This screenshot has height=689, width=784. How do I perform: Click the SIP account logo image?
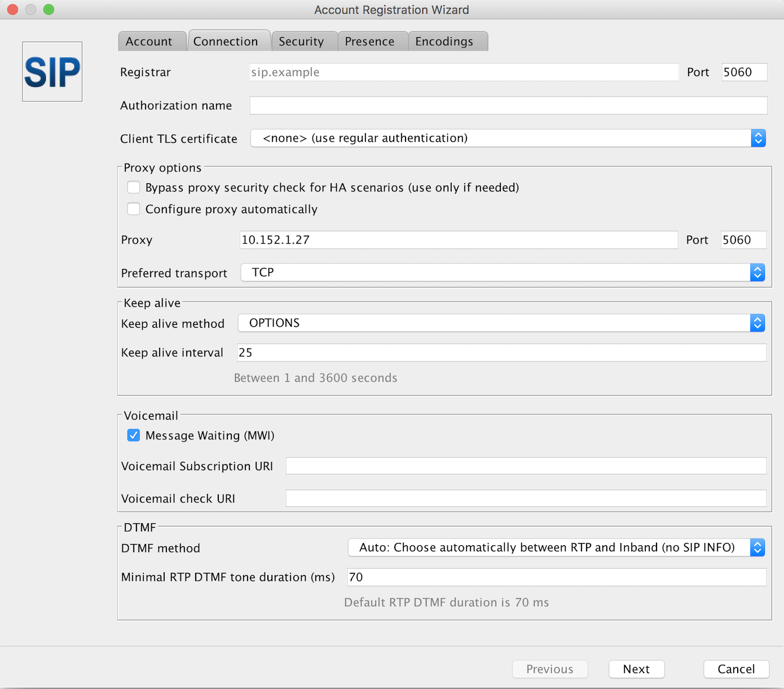tap(52, 72)
